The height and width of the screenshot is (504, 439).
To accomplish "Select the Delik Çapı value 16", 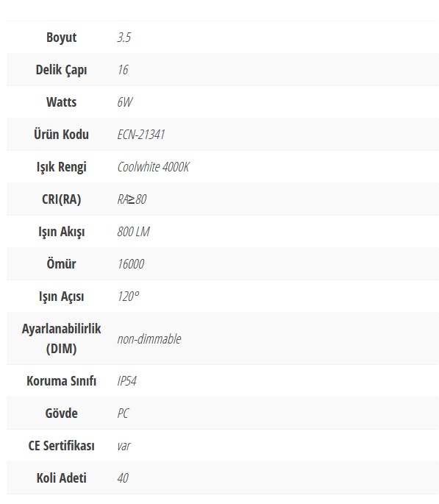I will tap(123, 70).
